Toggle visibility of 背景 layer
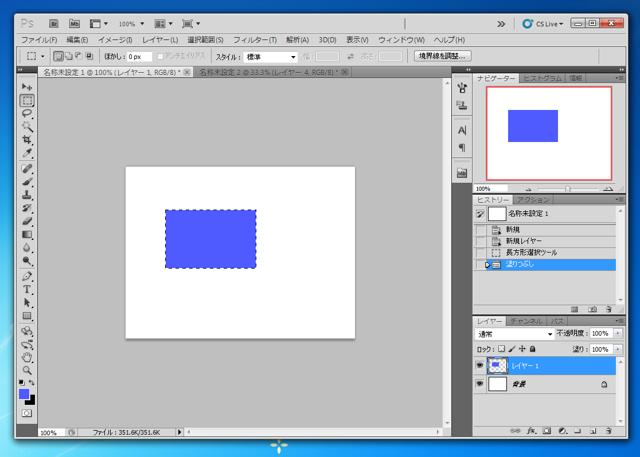The width and height of the screenshot is (640, 457). tap(480, 384)
